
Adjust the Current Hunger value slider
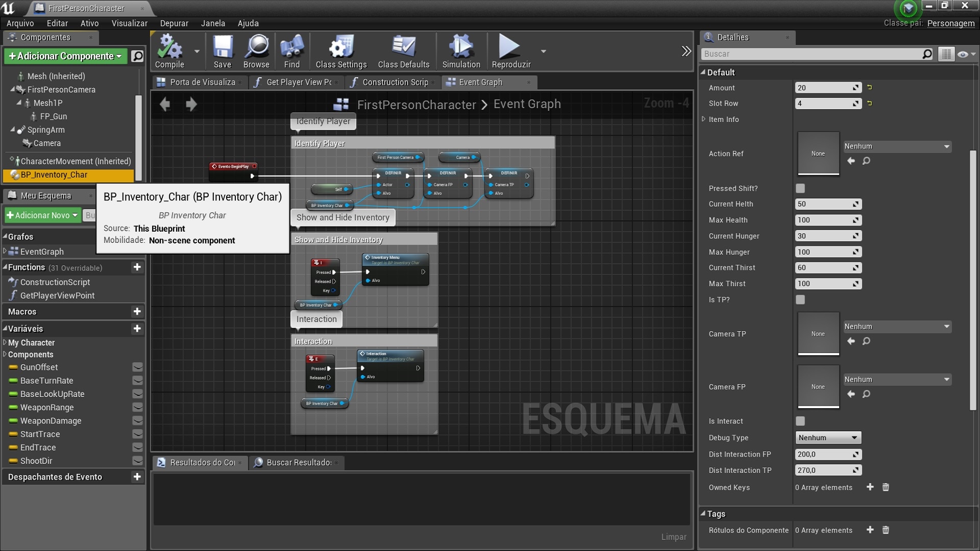pyautogui.click(x=828, y=236)
